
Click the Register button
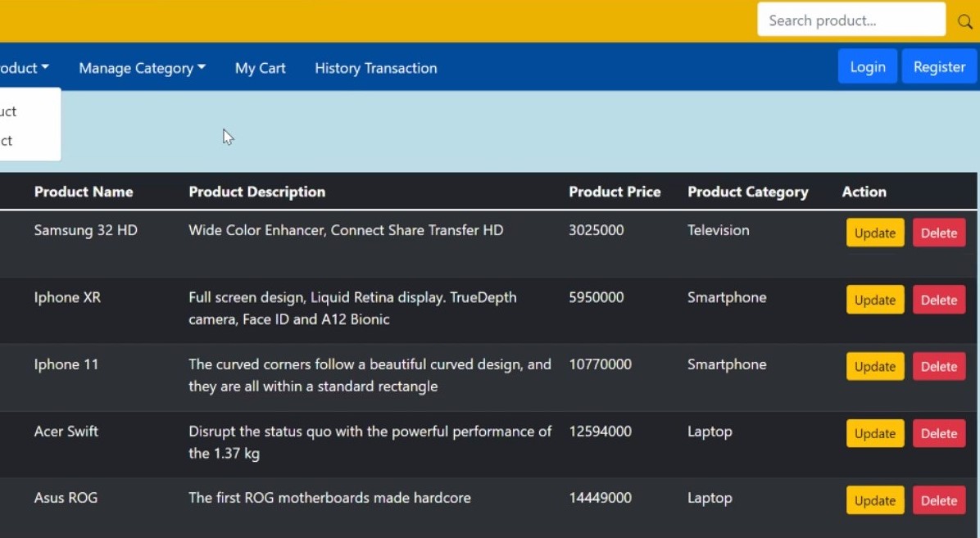coord(939,66)
